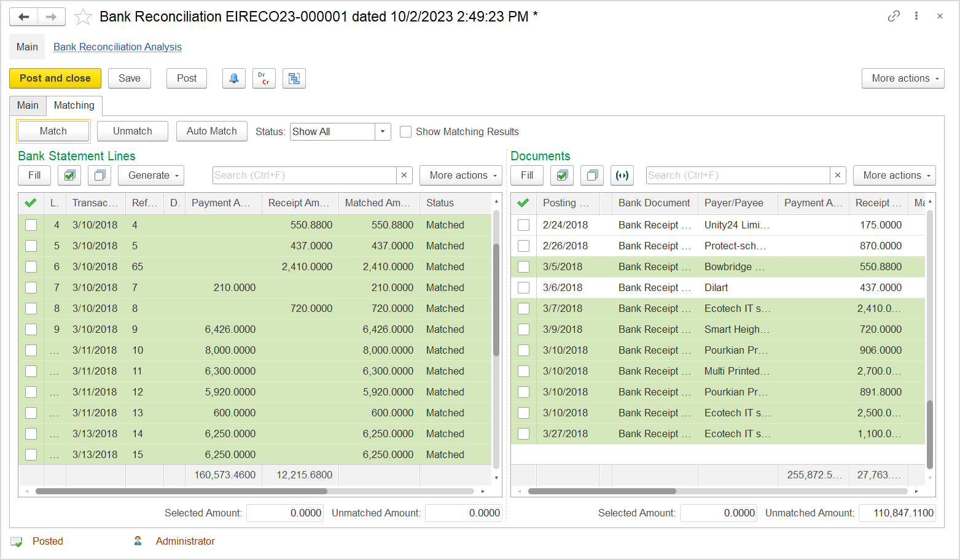The height and width of the screenshot is (560, 960).
Task: Open the Generate dropdown menu
Action: pos(151,176)
